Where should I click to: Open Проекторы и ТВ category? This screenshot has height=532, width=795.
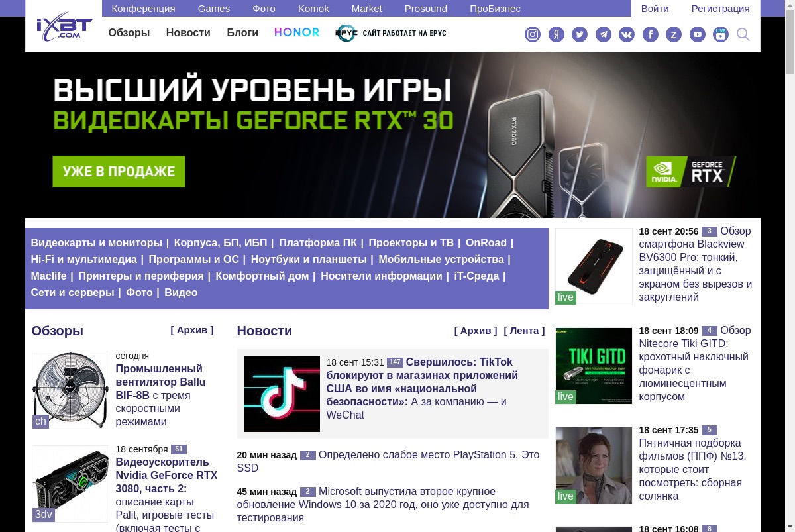point(411,243)
